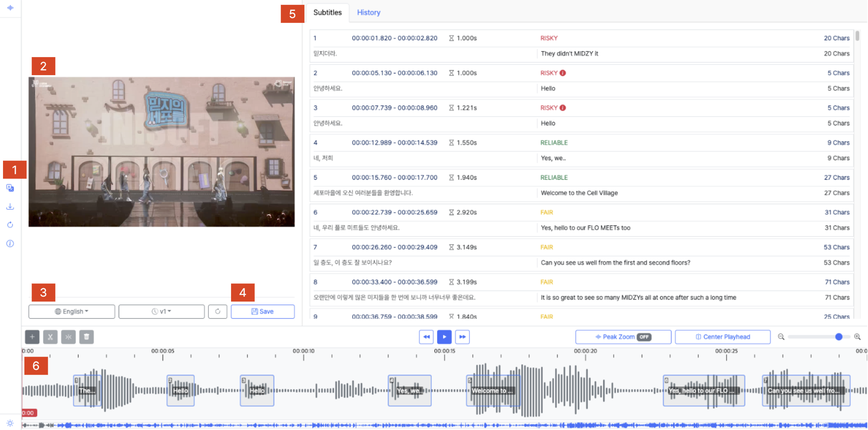
Task: Click the merge segments button
Action: pyautogui.click(x=68, y=337)
